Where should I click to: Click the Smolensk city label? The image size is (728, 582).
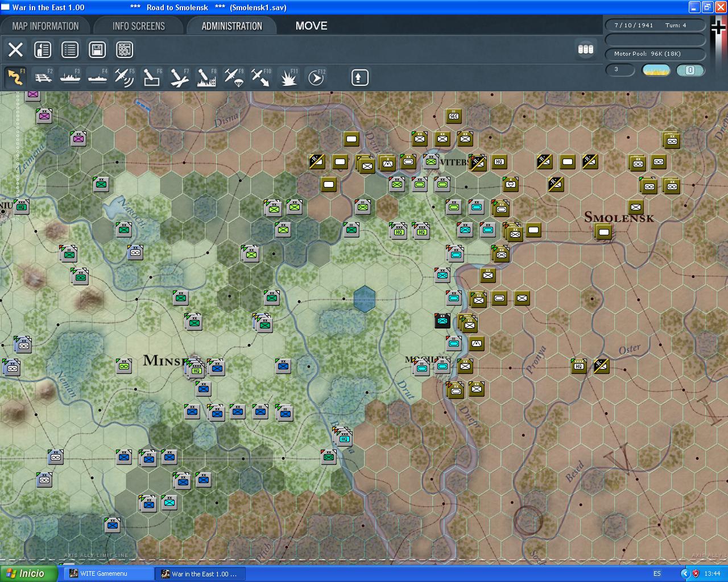pos(619,217)
